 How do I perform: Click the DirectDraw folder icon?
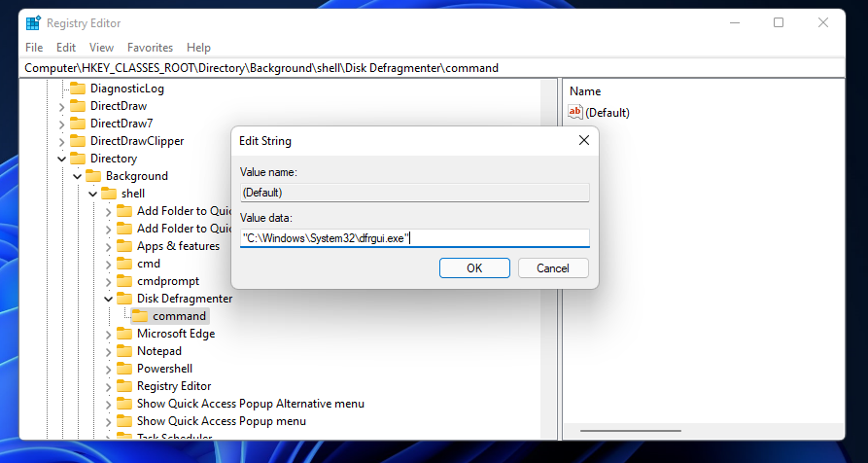(78, 106)
